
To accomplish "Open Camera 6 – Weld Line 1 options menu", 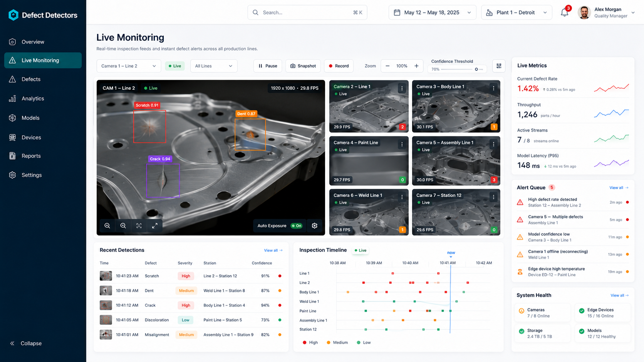I will [x=402, y=197].
